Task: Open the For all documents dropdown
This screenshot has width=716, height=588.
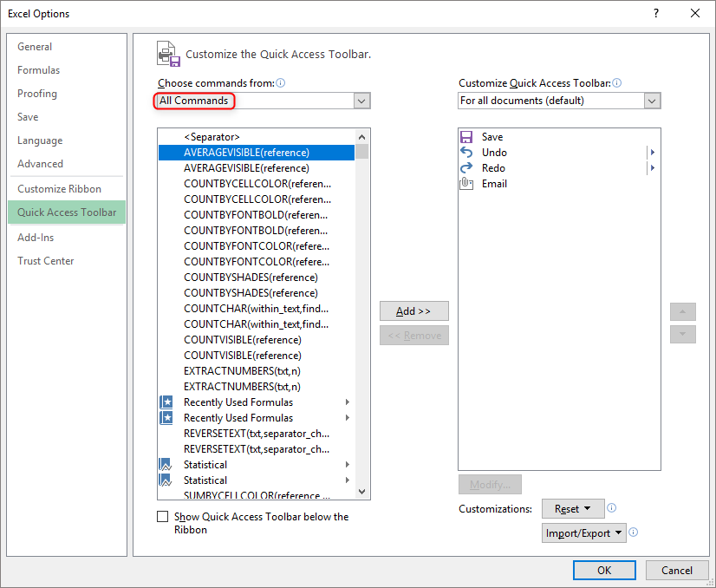Action: 652,101
